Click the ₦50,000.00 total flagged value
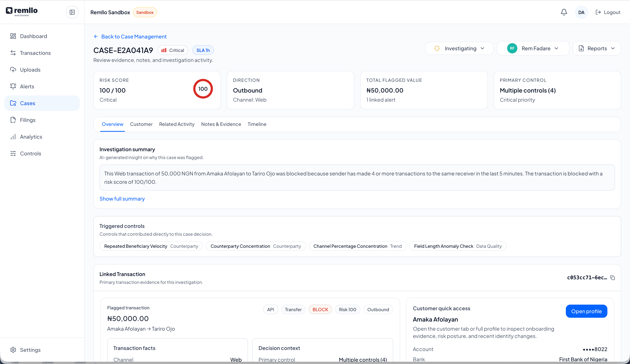630x364 pixels. click(385, 90)
